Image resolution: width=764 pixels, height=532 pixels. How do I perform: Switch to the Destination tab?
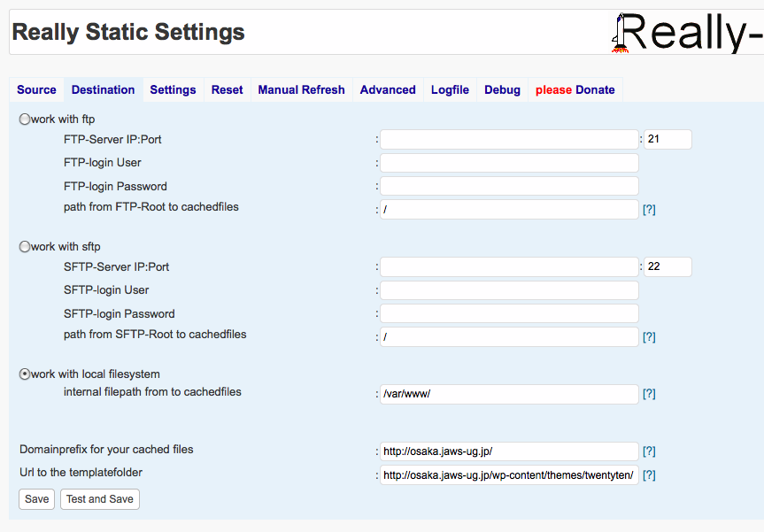(x=103, y=89)
